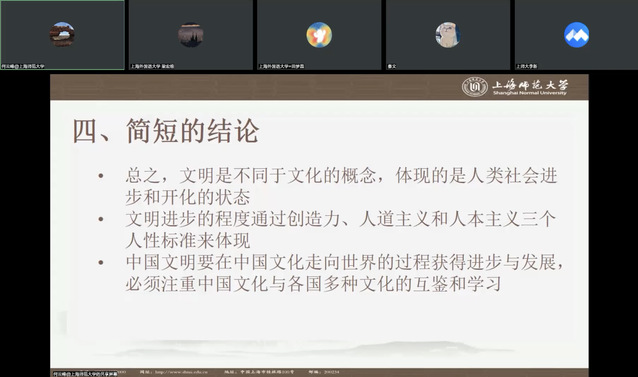Click the orange and blue colorful avatar
This screenshot has width=638, height=377.
[x=319, y=35]
